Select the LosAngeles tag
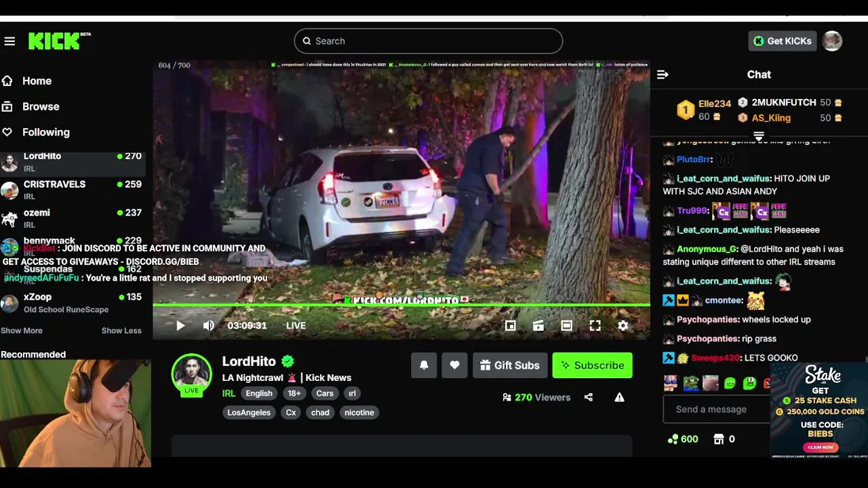868x488 pixels. point(249,412)
